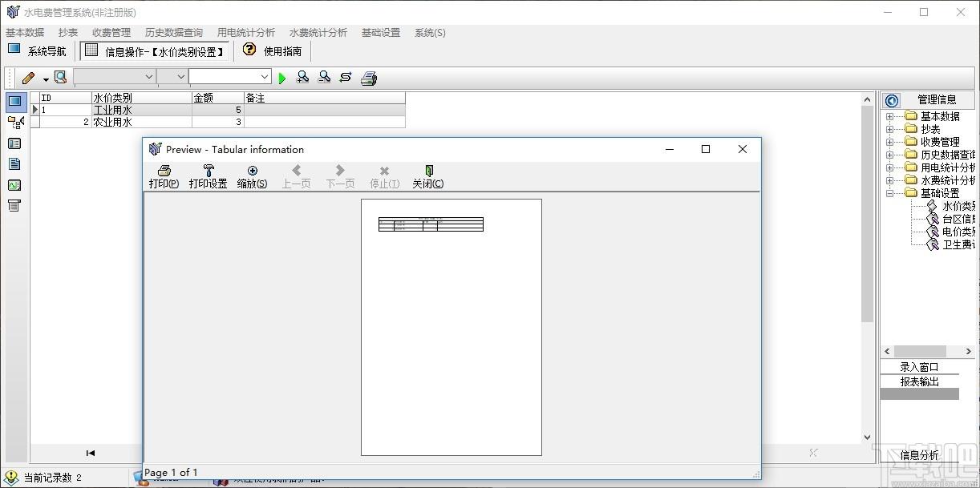Click the first-record navigation button
Screen dimensions: 980x488
(91, 453)
